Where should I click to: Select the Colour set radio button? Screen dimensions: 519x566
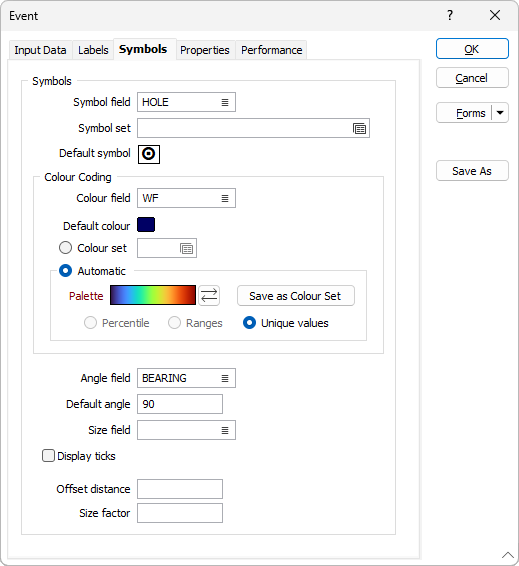[x=65, y=248]
